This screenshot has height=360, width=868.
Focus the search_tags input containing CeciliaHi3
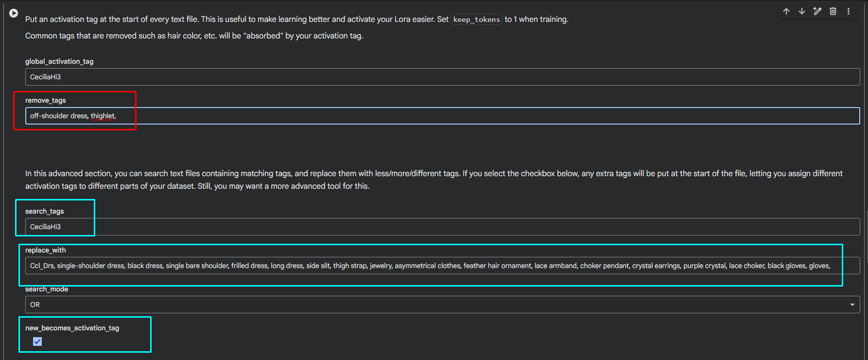[442, 227]
